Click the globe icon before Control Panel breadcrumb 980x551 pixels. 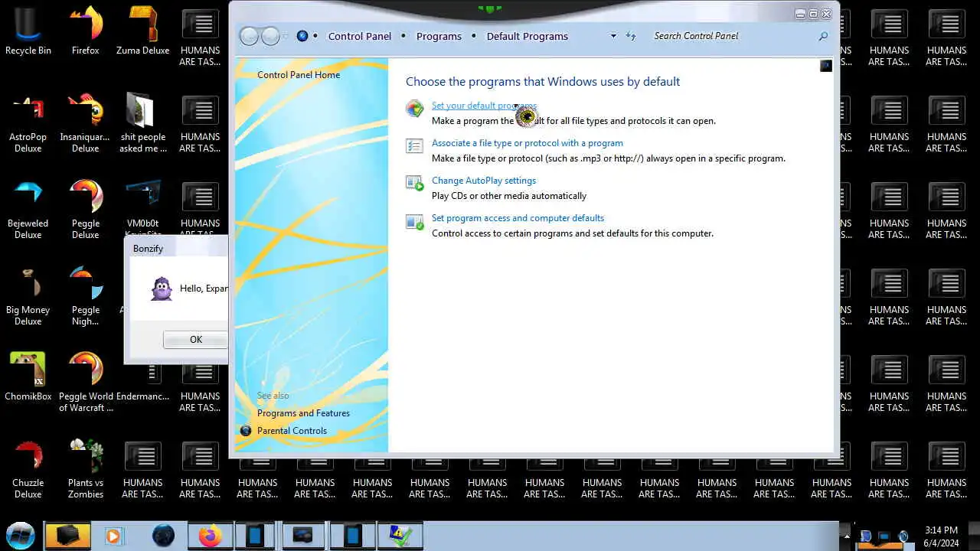coord(302,36)
